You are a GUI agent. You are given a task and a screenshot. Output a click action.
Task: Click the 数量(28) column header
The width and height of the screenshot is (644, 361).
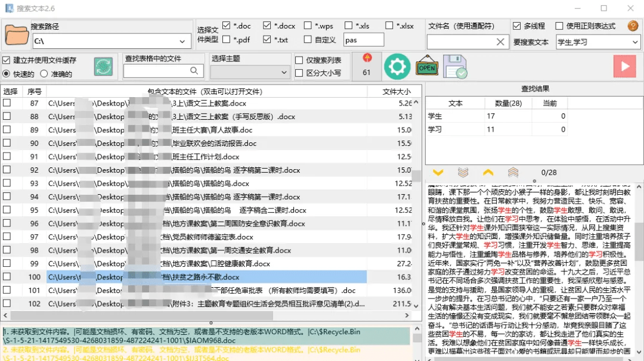tap(509, 102)
